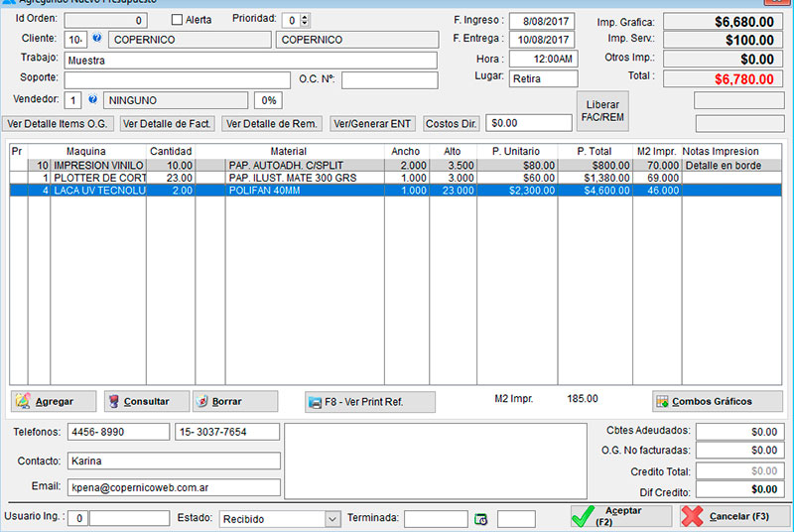Enable the Alerta checkbox
This screenshot has width=794, height=532.
[178, 20]
